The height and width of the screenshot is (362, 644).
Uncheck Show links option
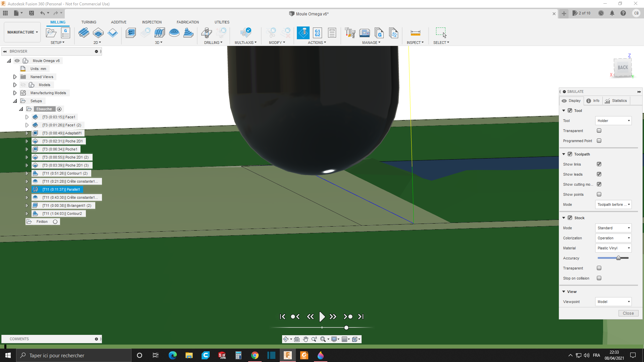(x=599, y=164)
